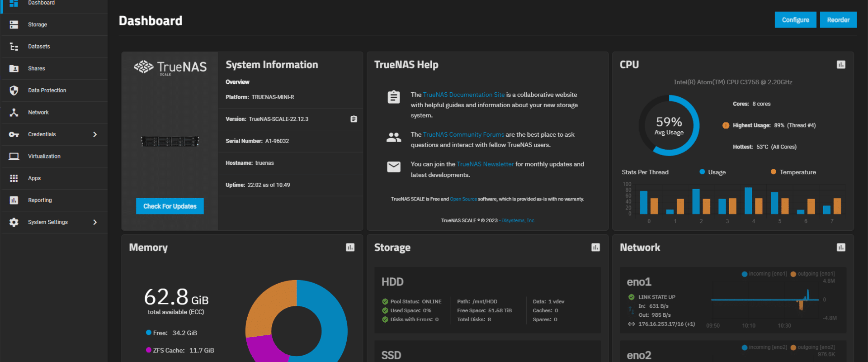Click the HDD pool heading

click(392, 282)
